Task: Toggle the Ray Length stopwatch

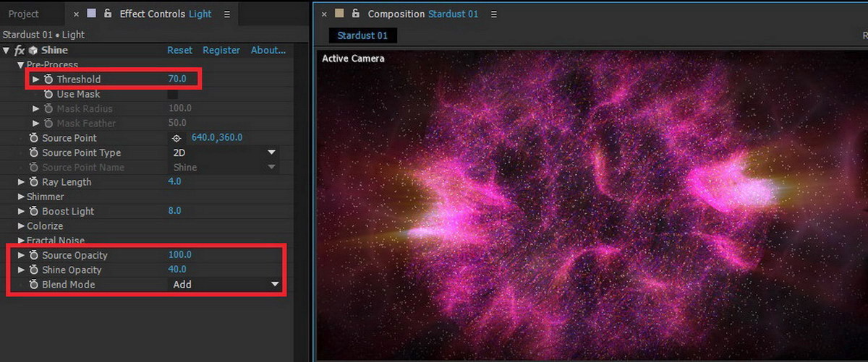Action: coord(34,182)
